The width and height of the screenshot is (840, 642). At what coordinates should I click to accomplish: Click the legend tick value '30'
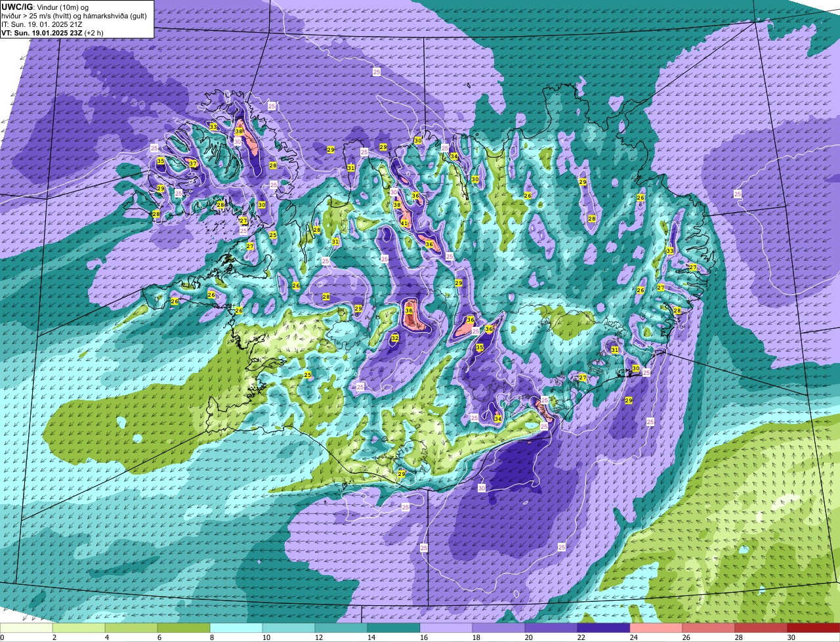tap(791, 637)
